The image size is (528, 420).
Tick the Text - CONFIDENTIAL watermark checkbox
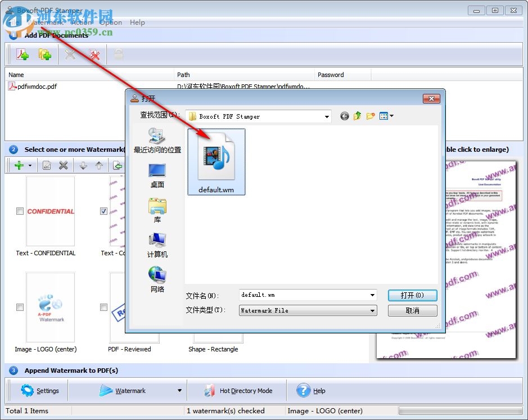(x=20, y=211)
